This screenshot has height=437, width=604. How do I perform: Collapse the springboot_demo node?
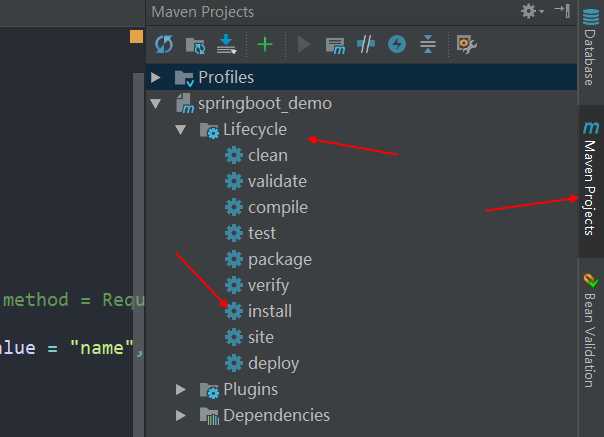(156, 104)
